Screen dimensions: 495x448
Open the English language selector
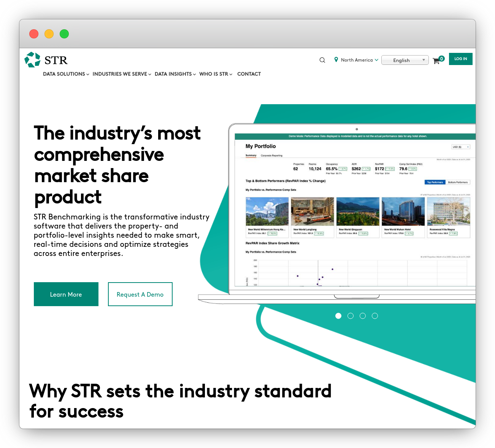(x=405, y=60)
